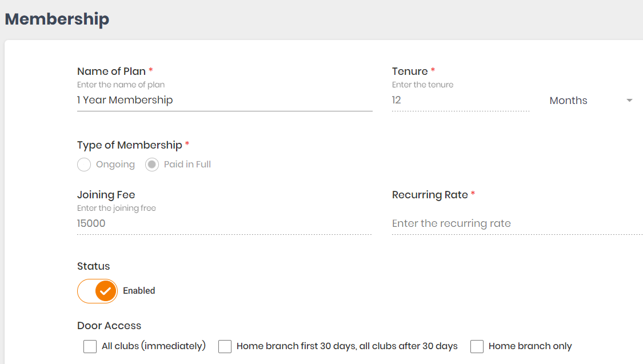
Task: Select the Paid in Full radio button
Action: (x=152, y=165)
